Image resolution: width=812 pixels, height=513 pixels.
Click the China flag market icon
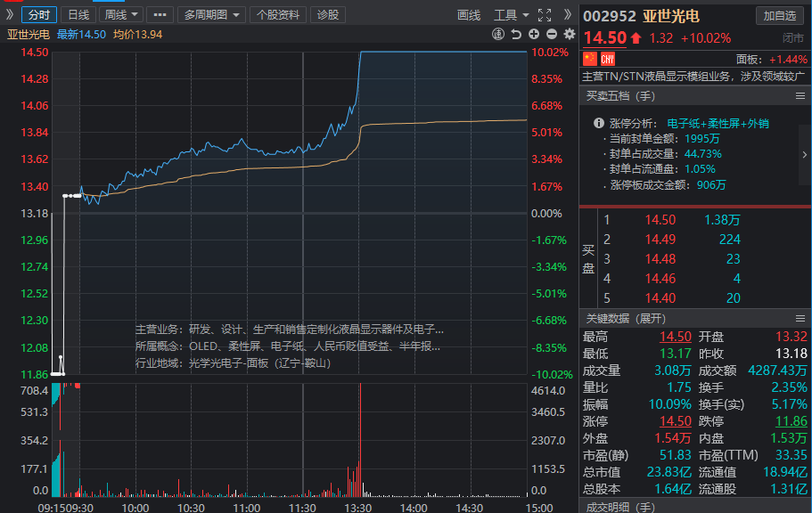590,59
